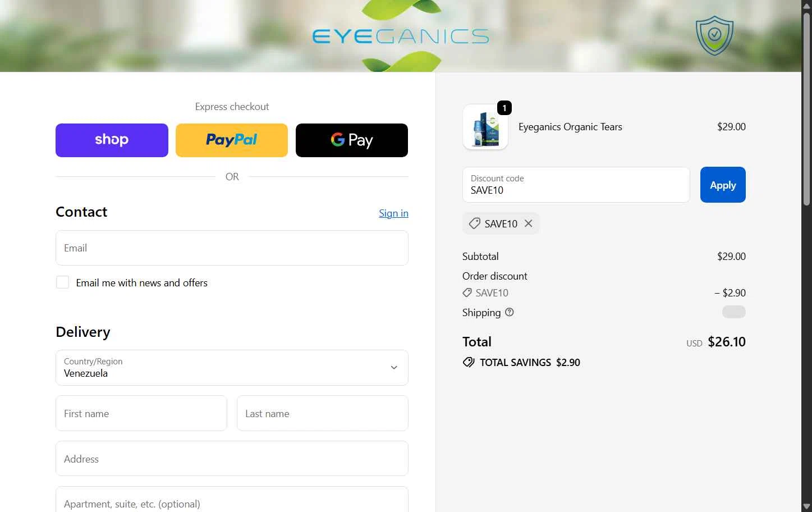
Task: Click the Last name field
Action: click(323, 413)
